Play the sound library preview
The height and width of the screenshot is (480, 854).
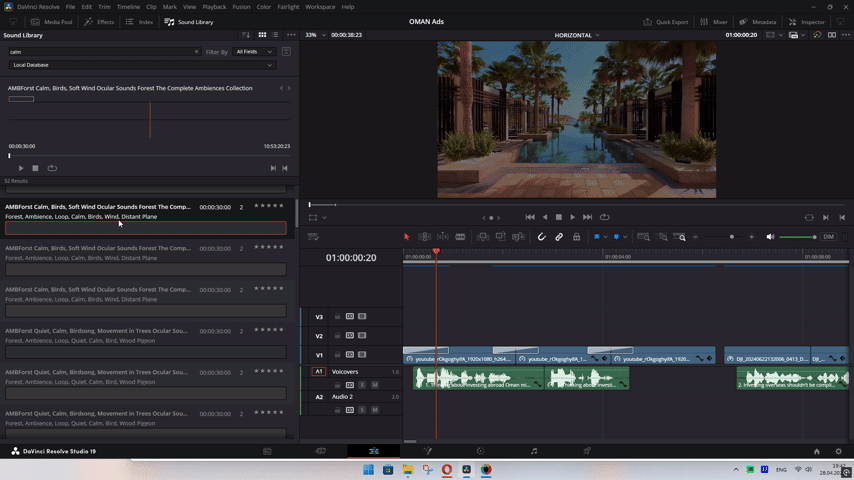point(21,168)
